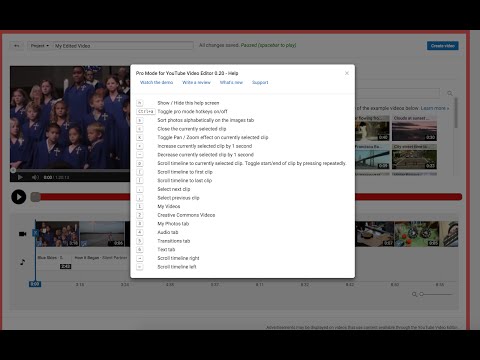Viewport: 480px width, 360px height.
Task: Open the Watch the demo link
Action: (156, 82)
